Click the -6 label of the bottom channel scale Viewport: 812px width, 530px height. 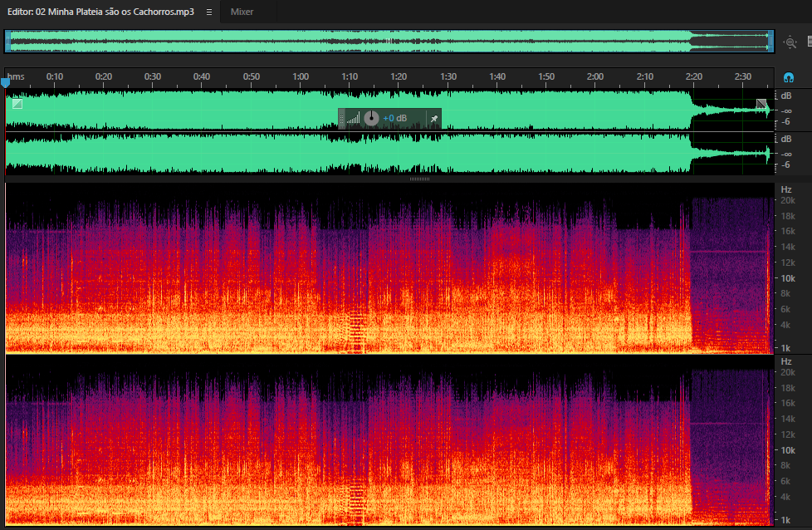coord(785,164)
